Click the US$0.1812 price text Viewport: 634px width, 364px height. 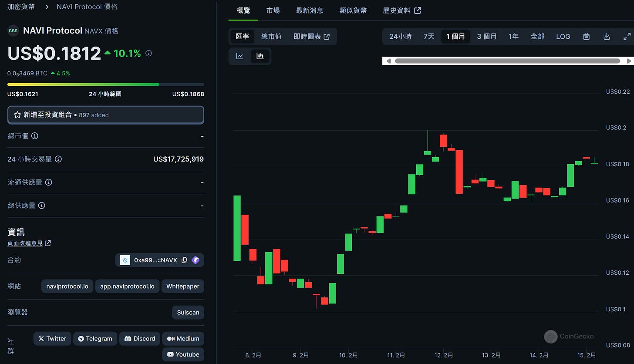(54, 54)
